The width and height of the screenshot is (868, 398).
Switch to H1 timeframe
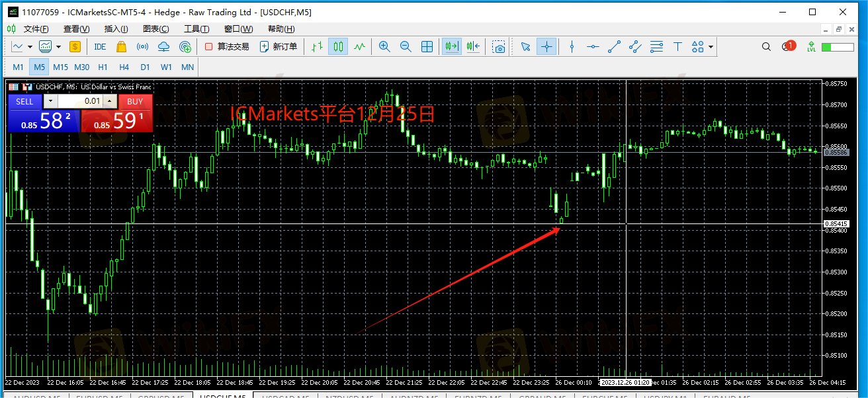click(103, 67)
